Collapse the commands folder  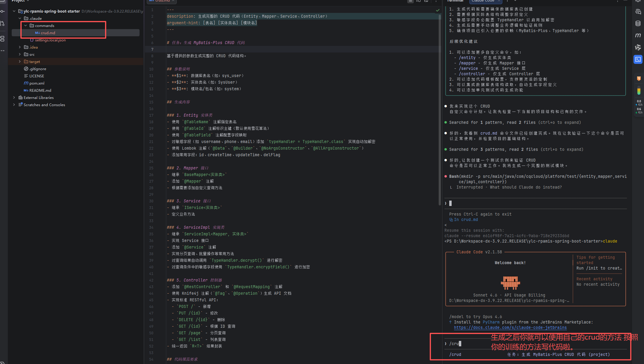26,25
